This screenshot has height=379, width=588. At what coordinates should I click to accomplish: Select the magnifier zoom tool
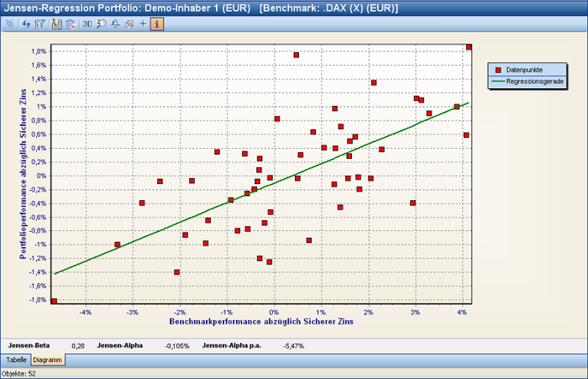pyautogui.click(x=101, y=24)
